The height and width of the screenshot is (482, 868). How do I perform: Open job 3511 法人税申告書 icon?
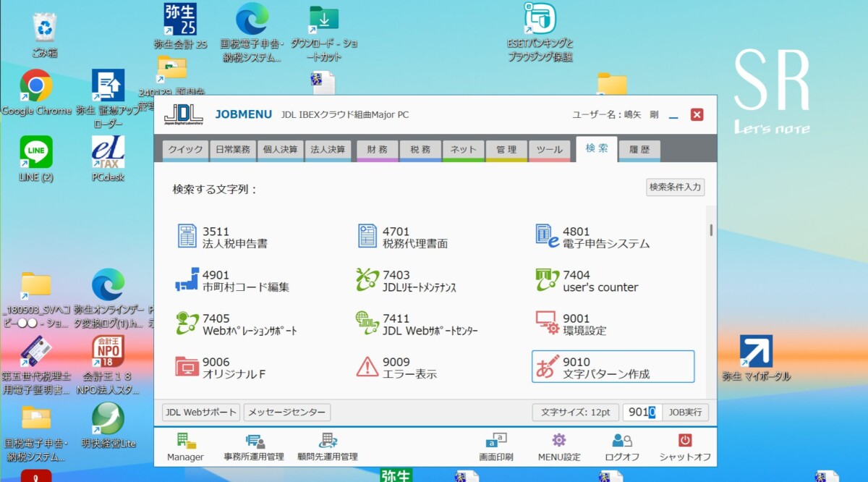[187, 237]
